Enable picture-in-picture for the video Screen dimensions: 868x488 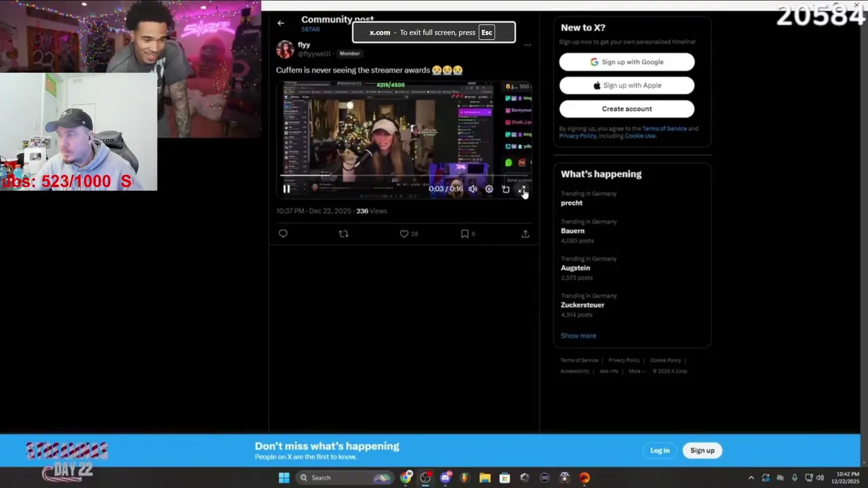(506, 189)
